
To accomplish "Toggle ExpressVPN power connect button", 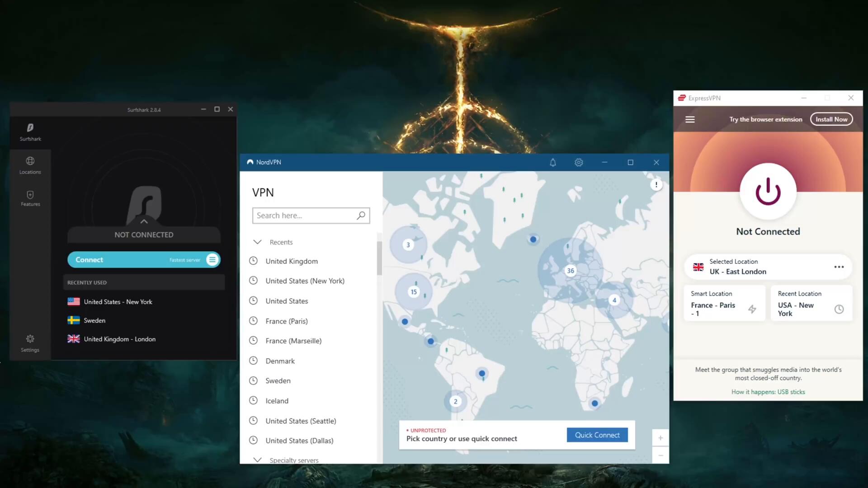I will (x=768, y=192).
